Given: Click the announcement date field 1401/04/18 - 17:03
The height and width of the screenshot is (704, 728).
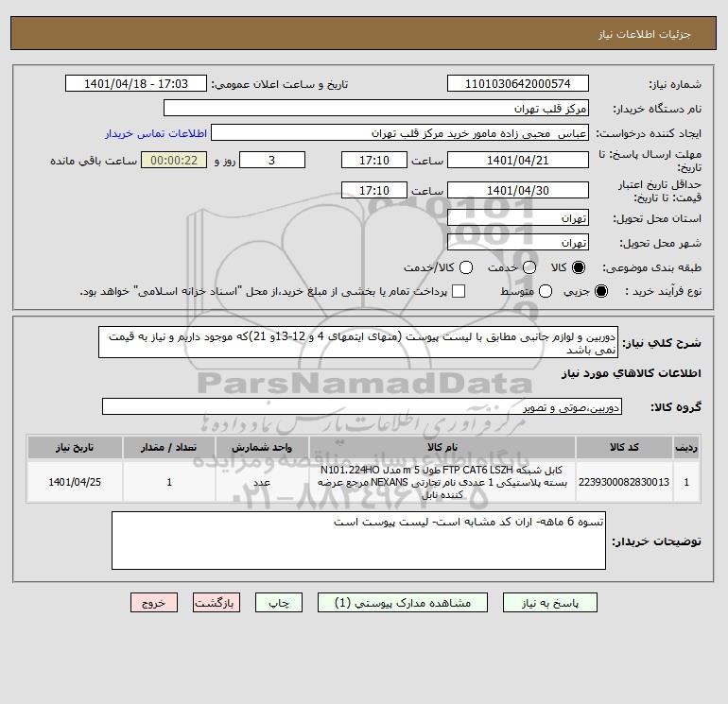Looking at the screenshot, I should [136, 83].
